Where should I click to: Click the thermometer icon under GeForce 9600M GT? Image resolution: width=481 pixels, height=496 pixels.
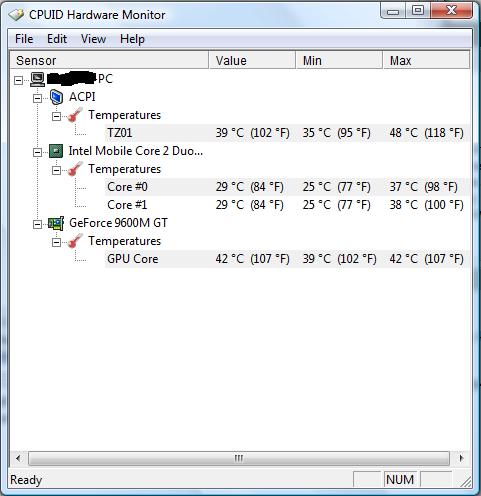point(75,241)
